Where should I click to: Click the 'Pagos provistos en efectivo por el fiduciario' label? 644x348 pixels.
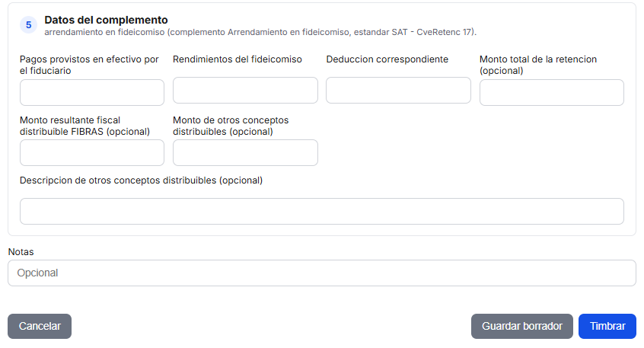point(89,65)
